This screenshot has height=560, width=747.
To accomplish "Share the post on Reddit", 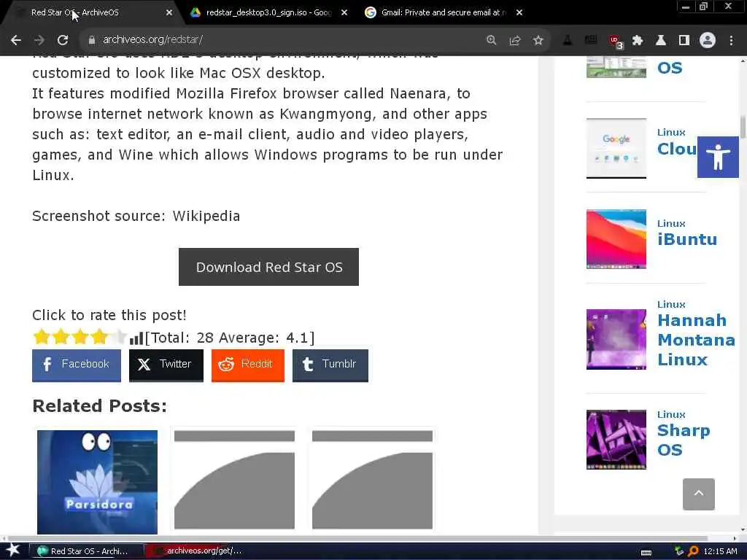I will tap(248, 365).
